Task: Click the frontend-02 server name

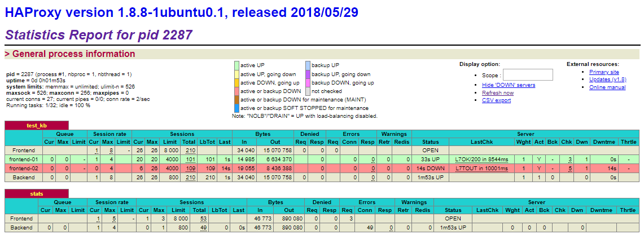Action: [x=24, y=168]
